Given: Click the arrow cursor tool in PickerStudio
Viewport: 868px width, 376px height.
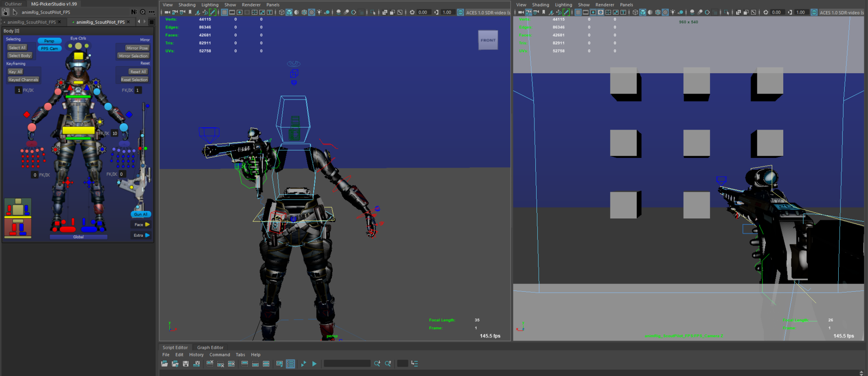Looking at the screenshot, I should (15, 12).
